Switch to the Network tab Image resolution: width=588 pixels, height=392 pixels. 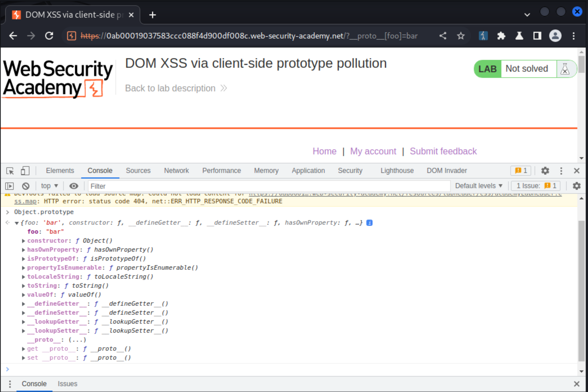176,171
